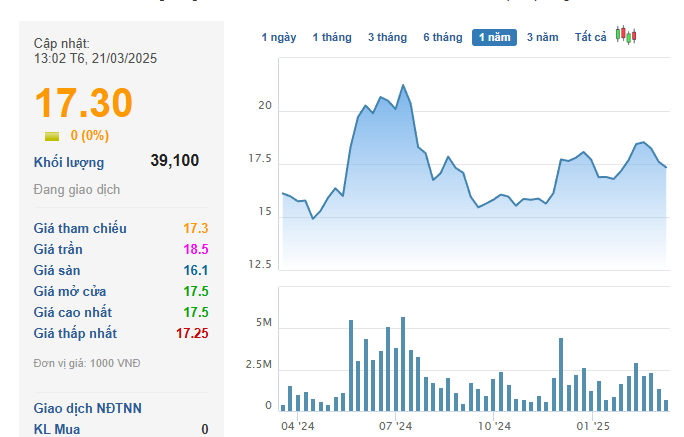This screenshot has width=684, height=437.
Task: Click the Giá sàn value 16.1
Action: coord(195,270)
